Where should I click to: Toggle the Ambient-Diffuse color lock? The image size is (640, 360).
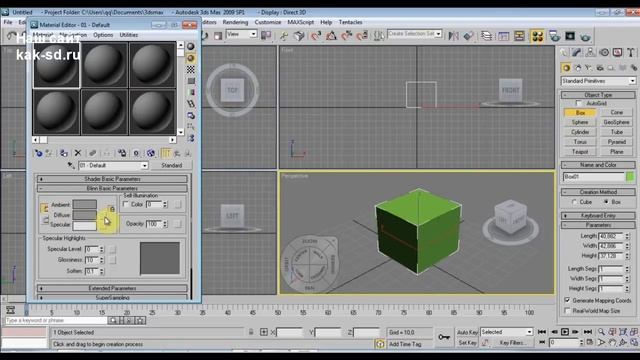click(44, 209)
